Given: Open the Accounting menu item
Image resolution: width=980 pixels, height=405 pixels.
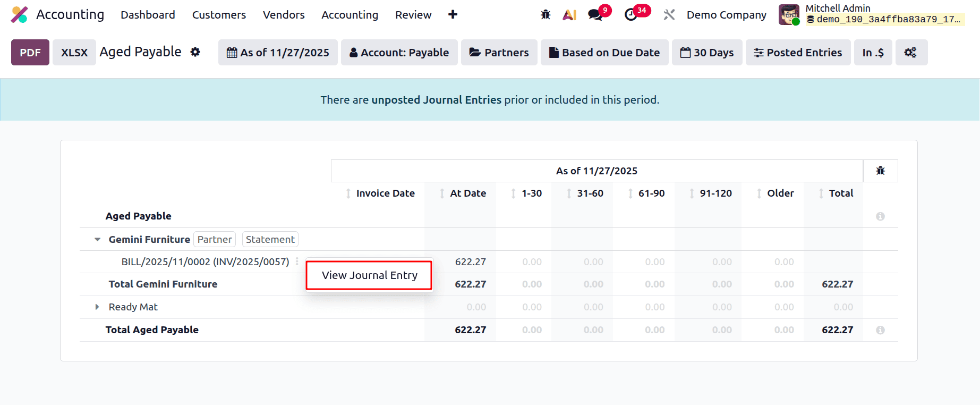Looking at the screenshot, I should [350, 15].
